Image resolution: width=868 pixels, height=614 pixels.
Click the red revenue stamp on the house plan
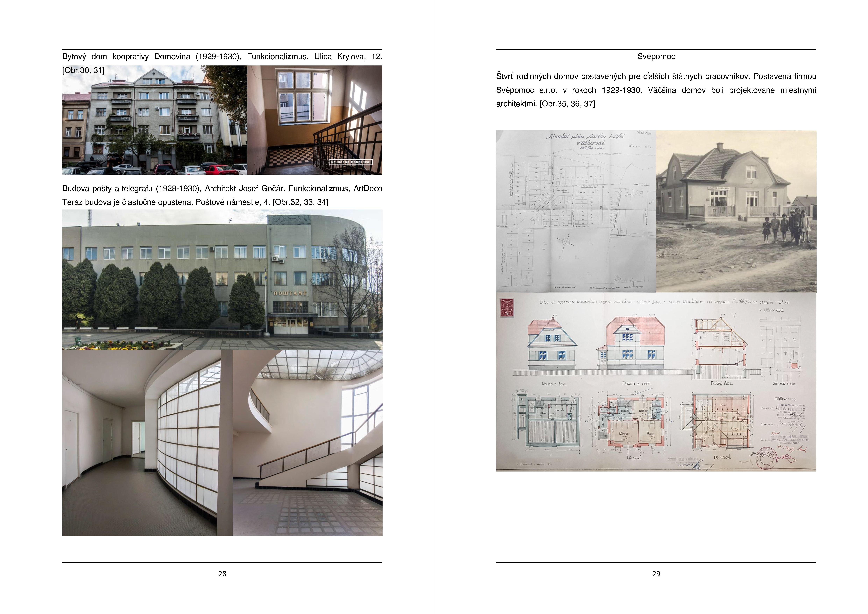tap(507, 308)
